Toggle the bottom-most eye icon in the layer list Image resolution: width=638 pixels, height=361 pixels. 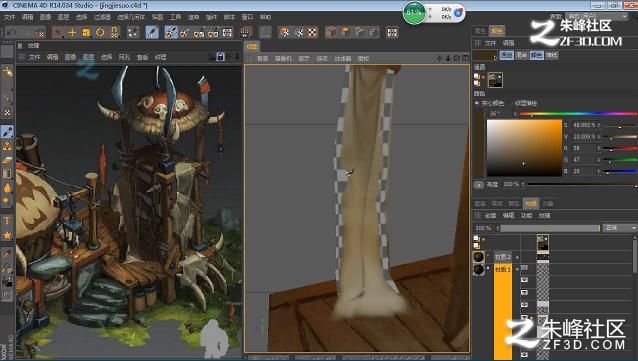point(524,355)
